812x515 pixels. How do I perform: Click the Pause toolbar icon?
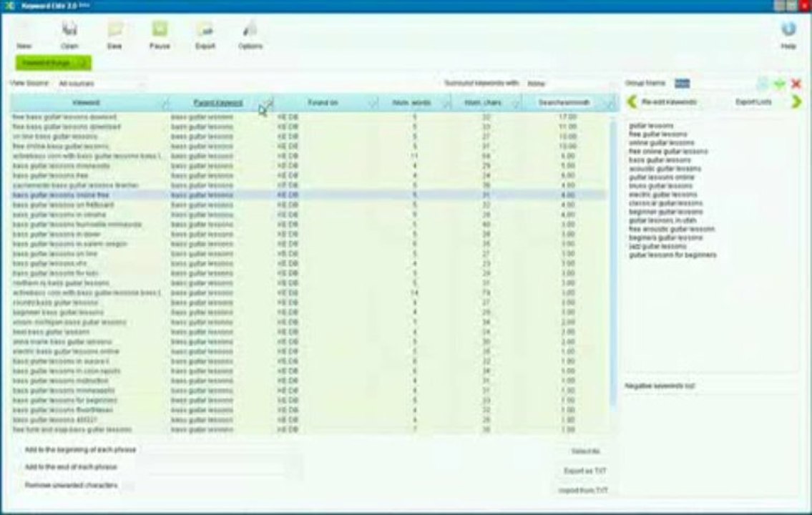pyautogui.click(x=160, y=34)
